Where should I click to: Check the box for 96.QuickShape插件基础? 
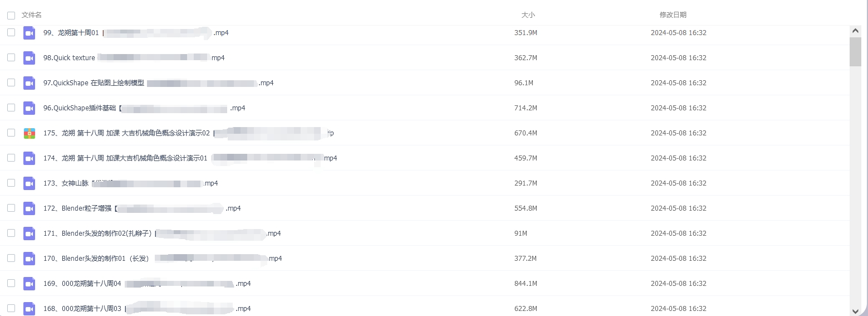(11, 108)
